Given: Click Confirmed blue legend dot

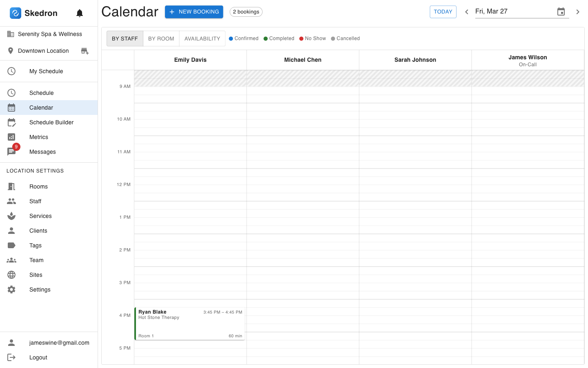Looking at the screenshot, I should [x=231, y=38].
